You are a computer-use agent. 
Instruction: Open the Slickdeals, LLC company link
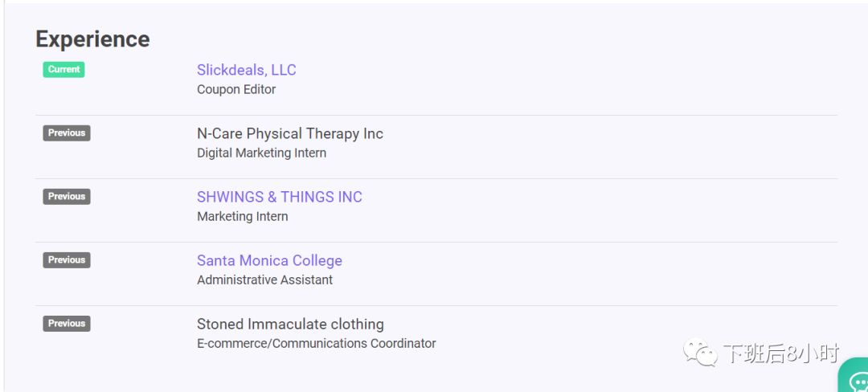coord(247,70)
